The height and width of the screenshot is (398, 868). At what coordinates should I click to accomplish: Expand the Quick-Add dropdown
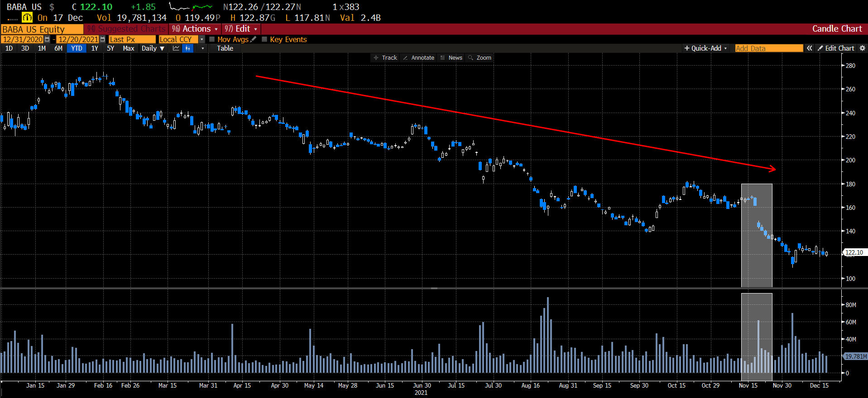[705, 48]
